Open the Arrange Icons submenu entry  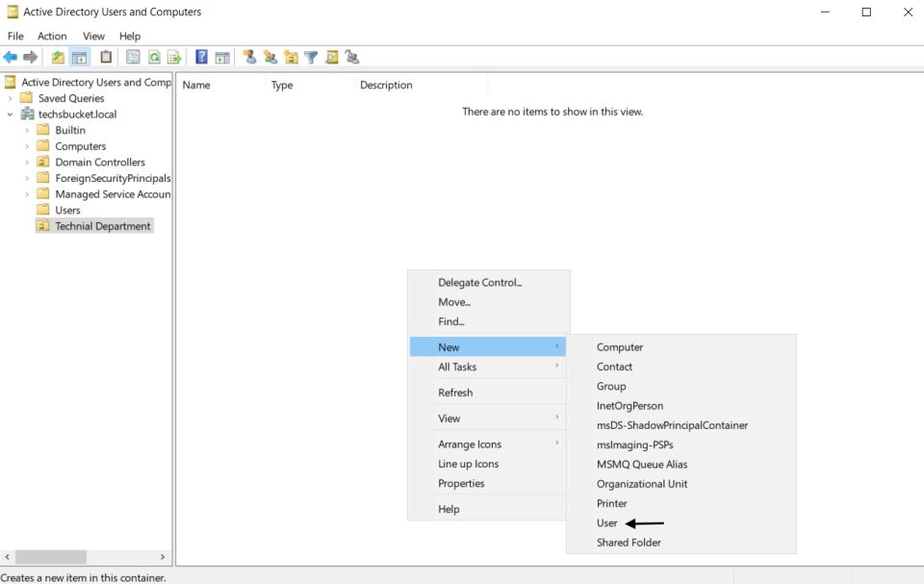coord(489,444)
